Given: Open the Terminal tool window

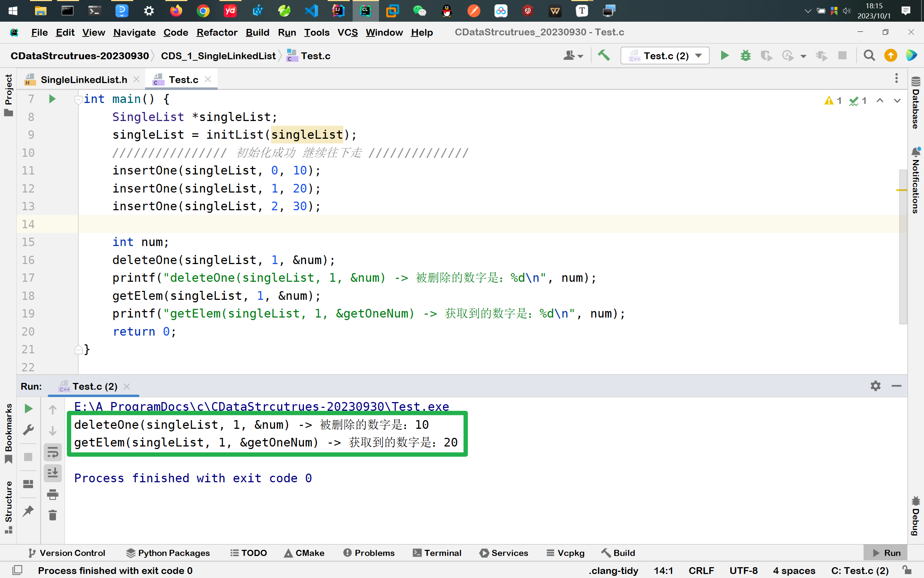Looking at the screenshot, I should (x=437, y=553).
